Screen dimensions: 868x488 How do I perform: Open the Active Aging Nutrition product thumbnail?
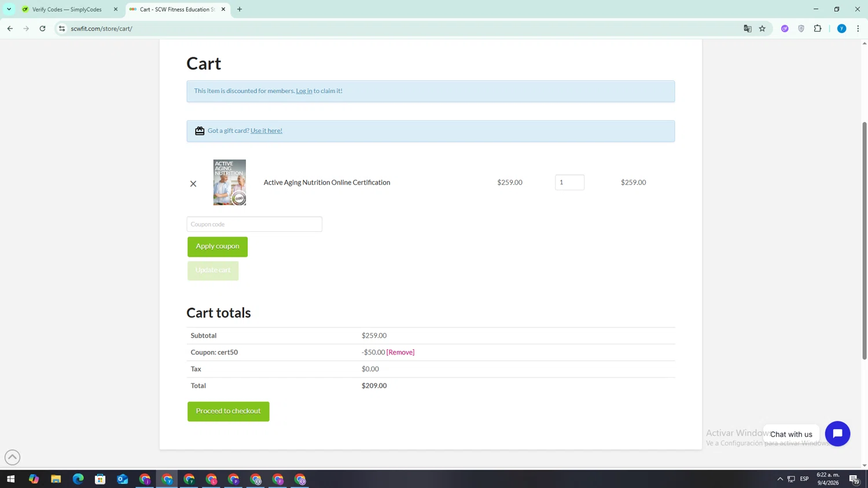click(x=230, y=182)
